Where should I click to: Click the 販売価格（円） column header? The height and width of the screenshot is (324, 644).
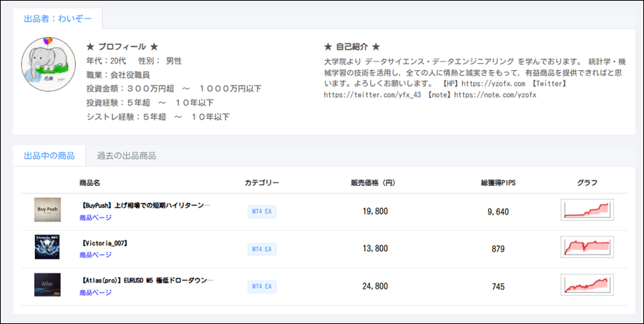[373, 183]
